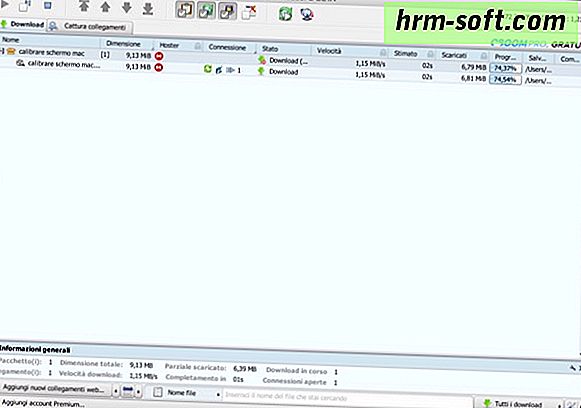Click the globe update icon in the toolbar
The height and width of the screenshot is (408, 581).
click(x=307, y=14)
